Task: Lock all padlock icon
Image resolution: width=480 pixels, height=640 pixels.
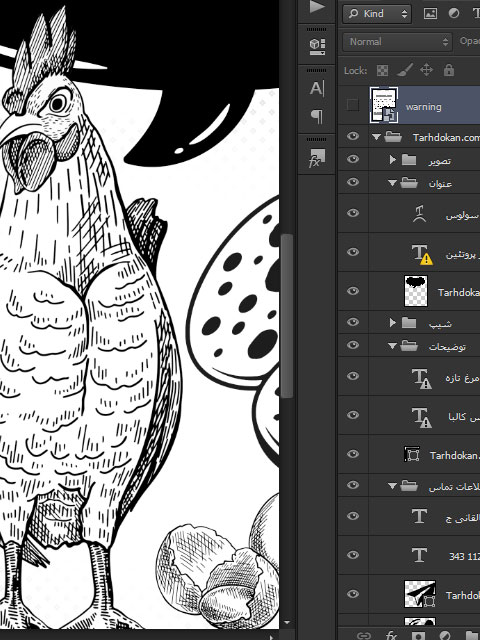Action: pos(449,70)
